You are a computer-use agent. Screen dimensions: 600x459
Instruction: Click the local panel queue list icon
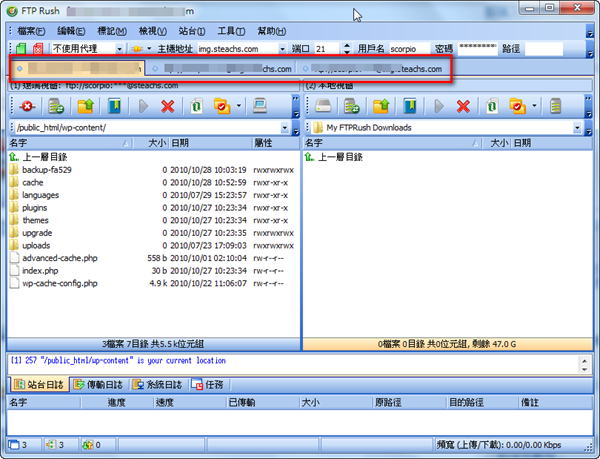pos(555,106)
